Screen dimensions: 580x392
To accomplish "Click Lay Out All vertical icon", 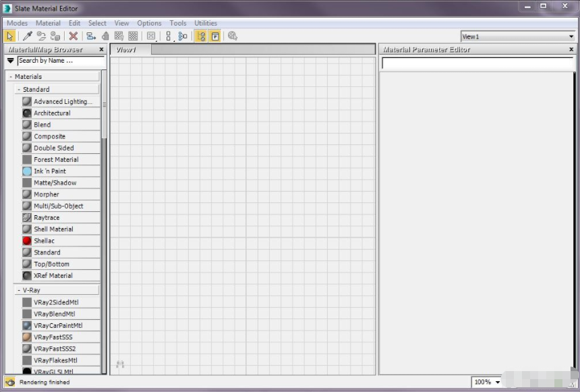I will click(x=169, y=36).
